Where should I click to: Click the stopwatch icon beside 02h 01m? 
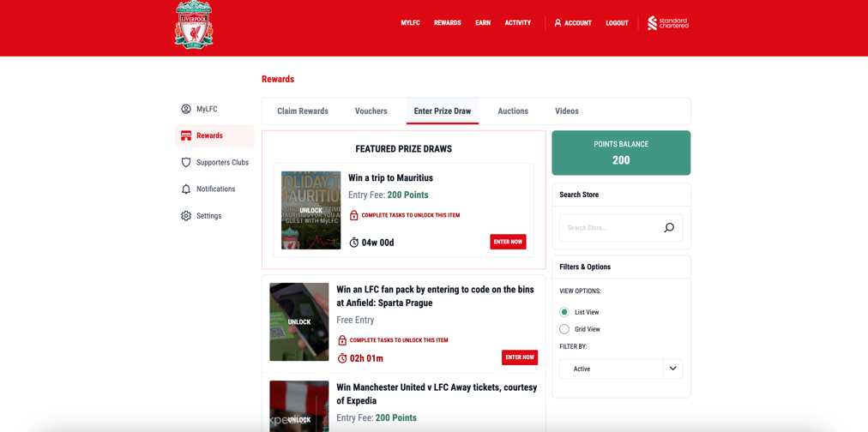point(343,358)
